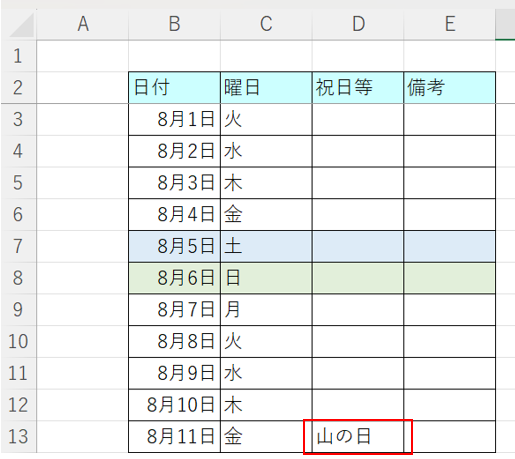Image resolution: width=515 pixels, height=459 pixels.
Task: Click the 山の日 cell
Action: point(358,437)
